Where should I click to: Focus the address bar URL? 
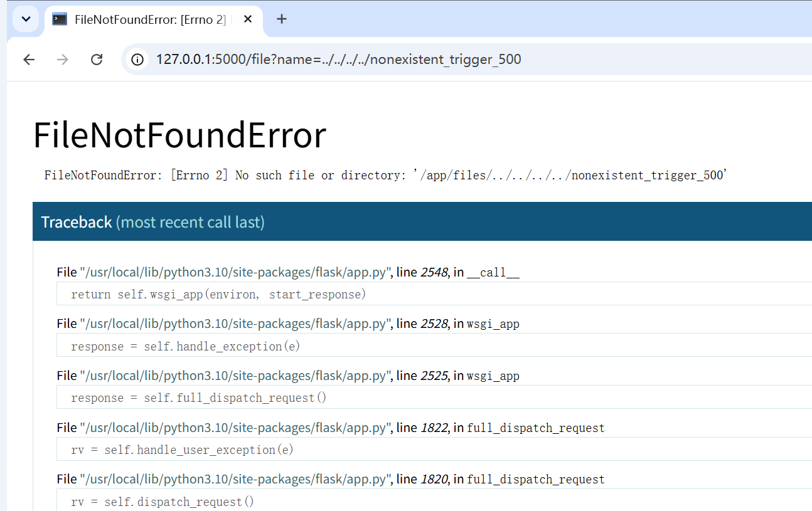pos(339,60)
